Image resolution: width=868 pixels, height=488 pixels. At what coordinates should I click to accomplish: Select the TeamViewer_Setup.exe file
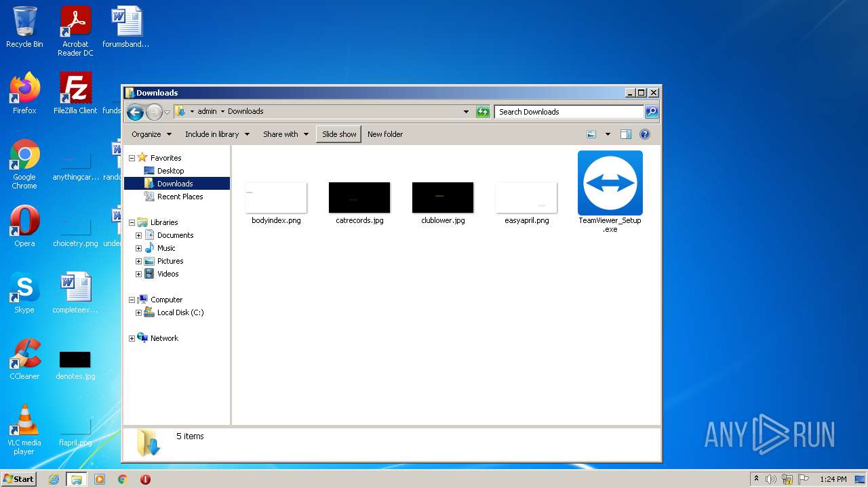click(x=610, y=192)
